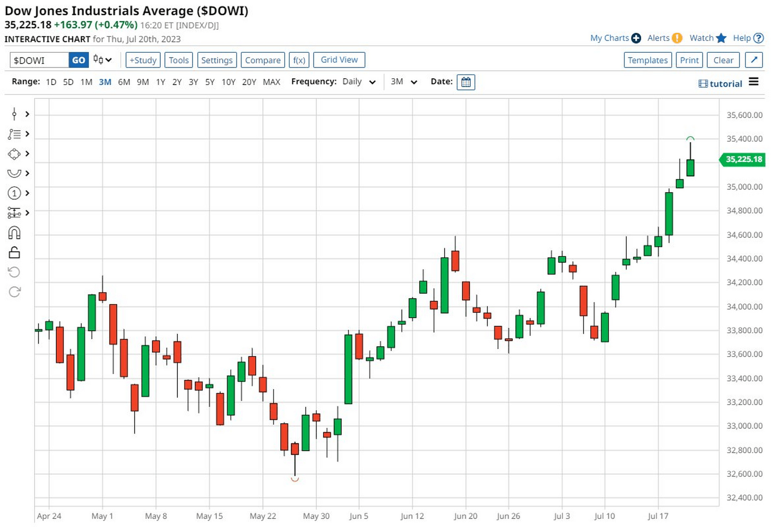The image size is (778, 532).
Task: Open chart Settings
Action: point(217,60)
